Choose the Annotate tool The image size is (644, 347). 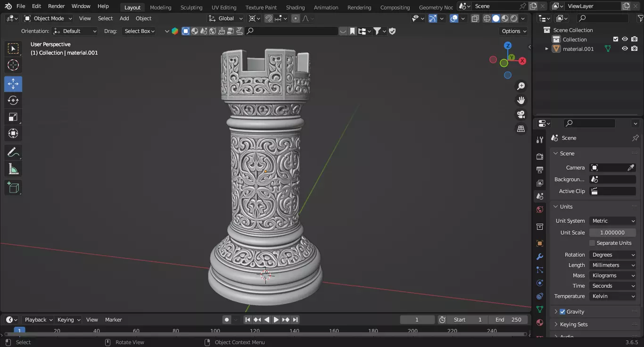[13, 152]
